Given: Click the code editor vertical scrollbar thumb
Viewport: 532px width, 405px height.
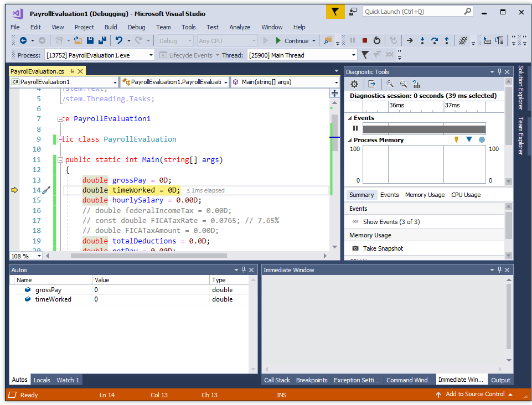Looking at the screenshot, I should 334,132.
